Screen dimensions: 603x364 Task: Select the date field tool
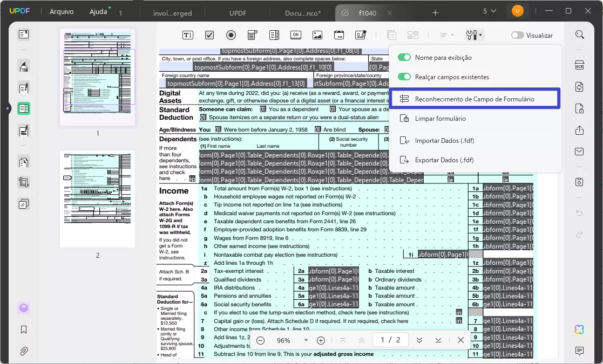tap(339, 35)
